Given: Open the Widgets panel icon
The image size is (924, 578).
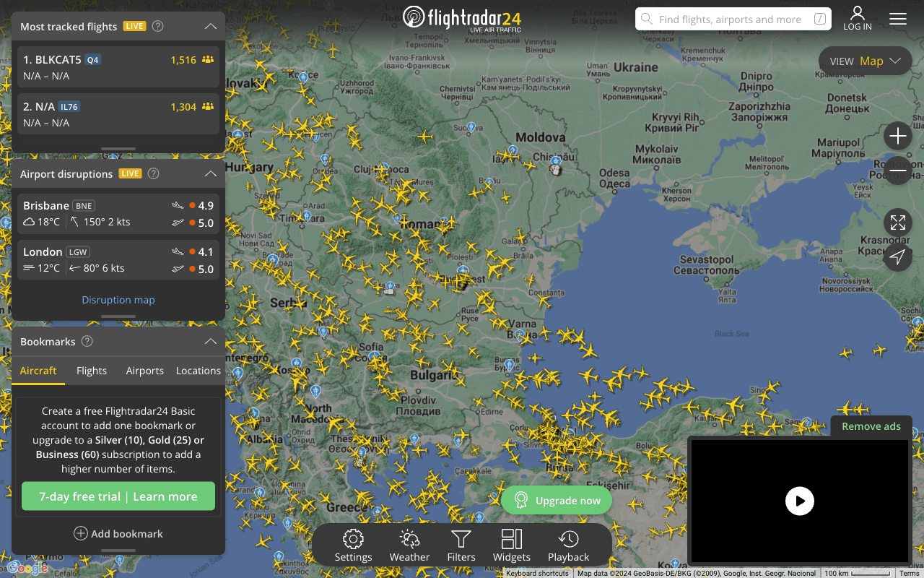Looking at the screenshot, I should coord(511,545).
